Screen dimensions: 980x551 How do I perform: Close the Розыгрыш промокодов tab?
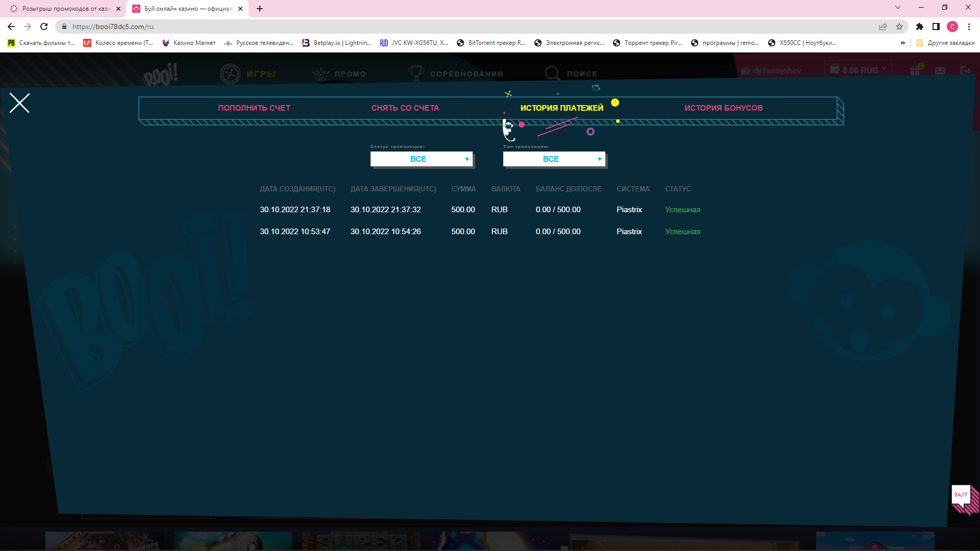tap(118, 9)
